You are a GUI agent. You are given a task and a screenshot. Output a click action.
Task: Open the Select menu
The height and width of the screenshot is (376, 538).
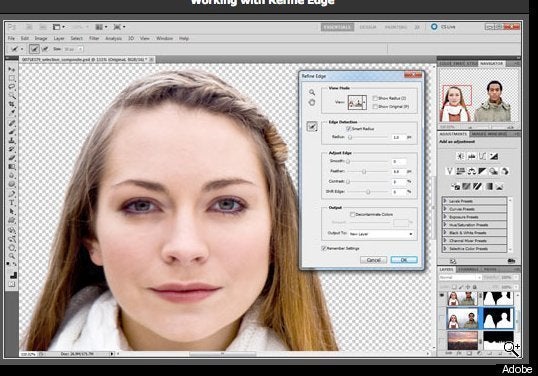(77, 38)
